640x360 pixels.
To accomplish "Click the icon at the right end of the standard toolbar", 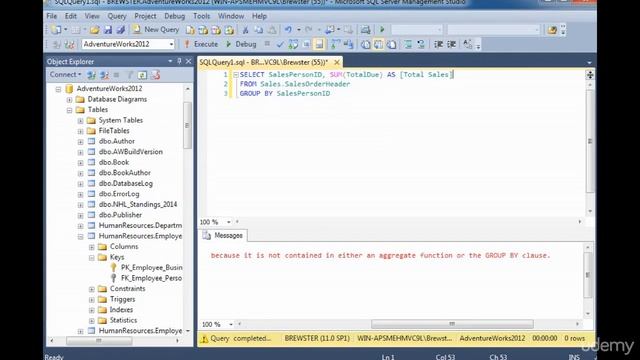I will 552,30.
